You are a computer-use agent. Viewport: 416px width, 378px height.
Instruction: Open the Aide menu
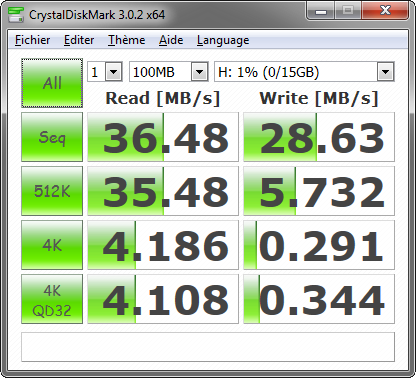click(x=171, y=40)
